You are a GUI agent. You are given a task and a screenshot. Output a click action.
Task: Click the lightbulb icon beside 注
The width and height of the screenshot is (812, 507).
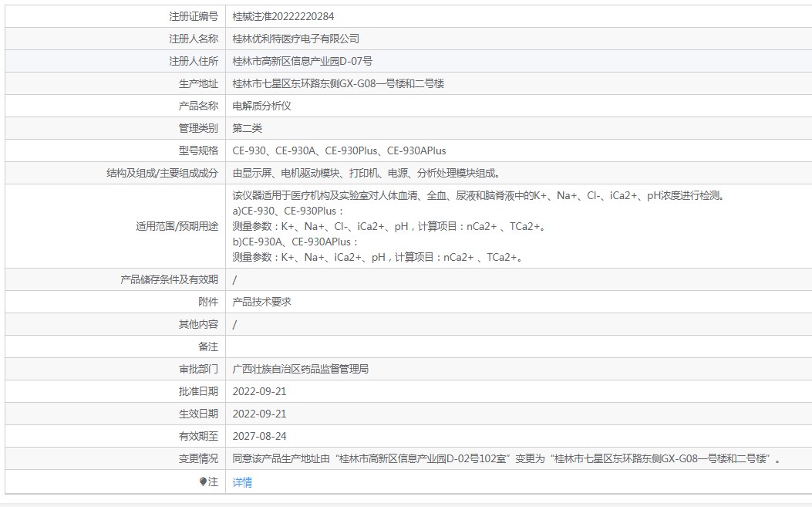203,482
